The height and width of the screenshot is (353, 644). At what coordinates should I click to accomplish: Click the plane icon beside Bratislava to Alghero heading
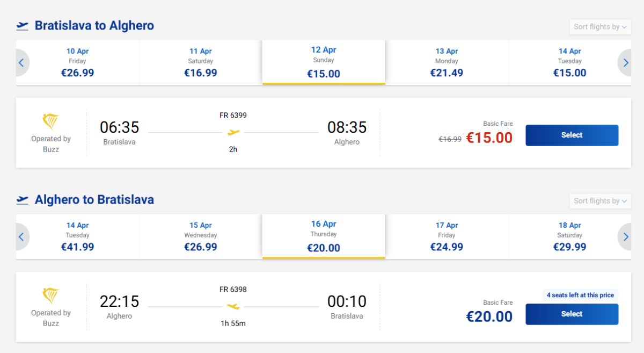[23, 26]
